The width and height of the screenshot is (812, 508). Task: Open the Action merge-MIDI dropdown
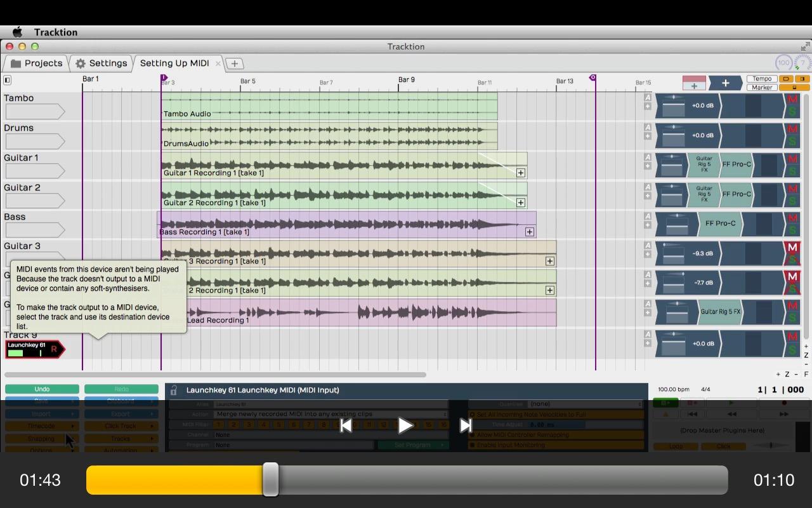(331, 414)
